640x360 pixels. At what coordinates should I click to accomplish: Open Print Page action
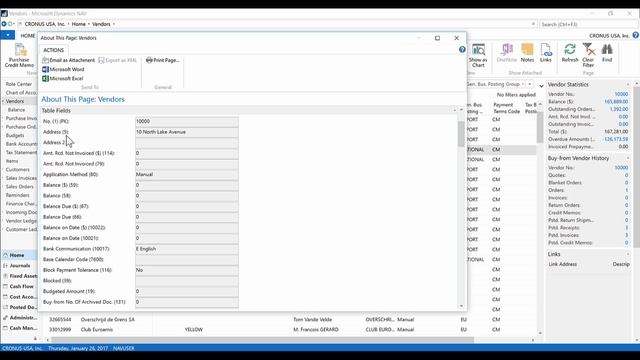[x=162, y=60]
